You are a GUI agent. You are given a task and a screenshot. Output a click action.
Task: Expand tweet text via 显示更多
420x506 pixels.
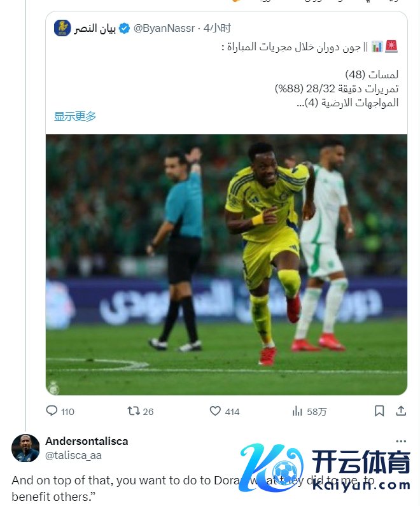tap(75, 116)
